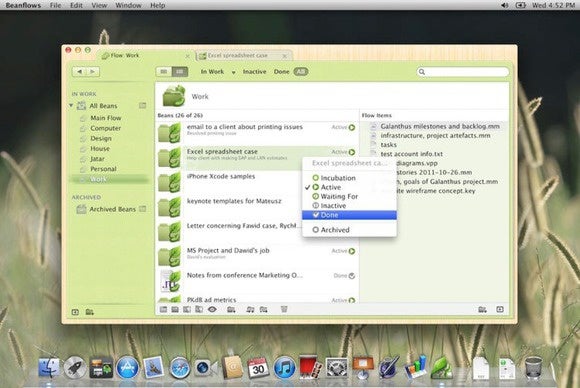580x388 pixels.
Task: Select the Design flow in the sidebar
Action: coord(101,138)
